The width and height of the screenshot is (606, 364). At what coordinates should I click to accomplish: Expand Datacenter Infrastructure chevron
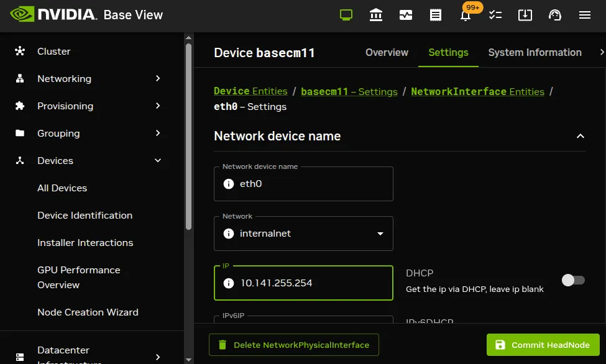158,357
